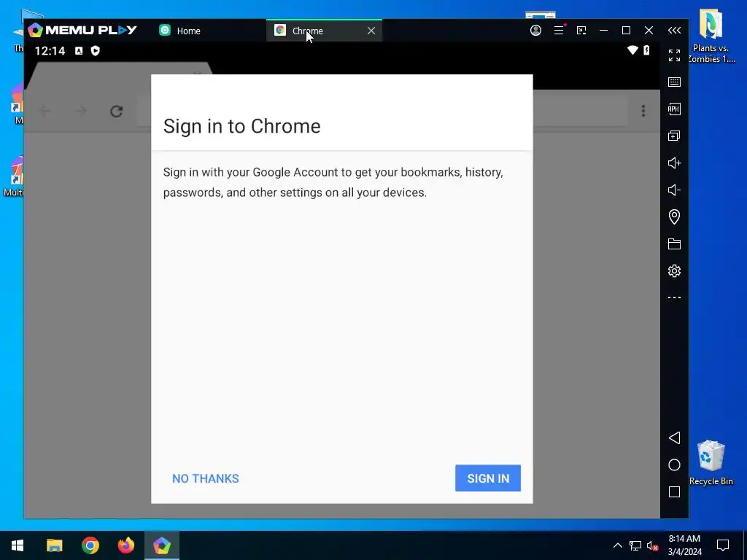Click the APK install icon
747x560 pixels.
click(674, 109)
